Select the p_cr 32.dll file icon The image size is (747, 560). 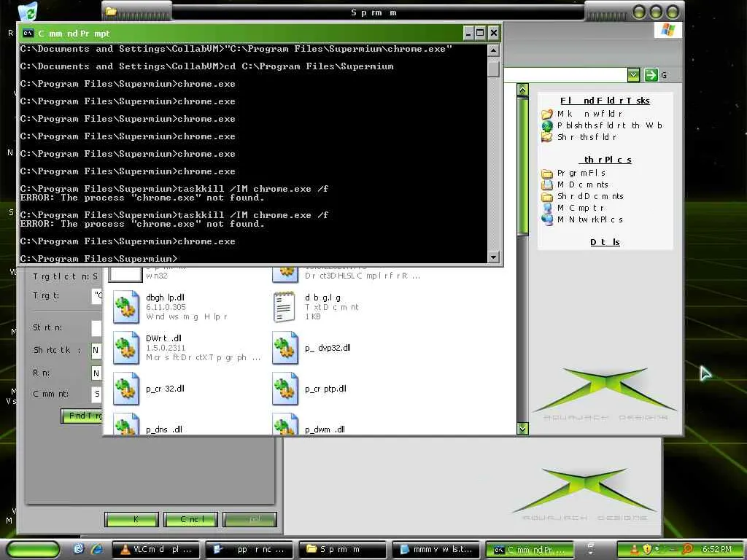tap(125, 389)
